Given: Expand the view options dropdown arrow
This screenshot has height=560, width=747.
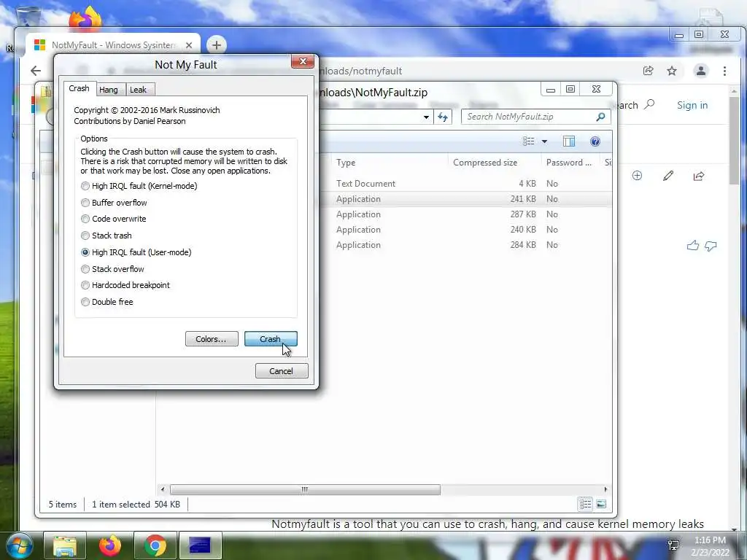Looking at the screenshot, I should click(x=544, y=141).
